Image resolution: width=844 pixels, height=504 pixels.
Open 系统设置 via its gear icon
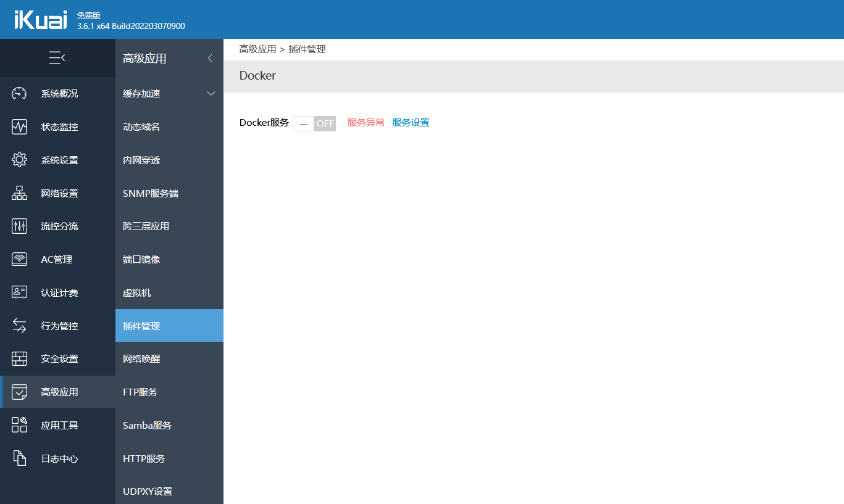click(x=19, y=159)
